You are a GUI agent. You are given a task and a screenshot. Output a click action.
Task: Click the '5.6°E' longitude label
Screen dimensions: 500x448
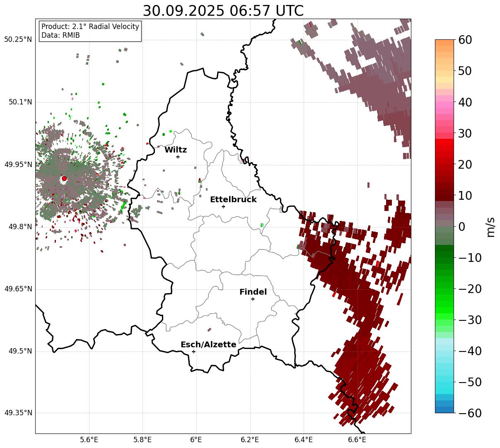click(89, 440)
